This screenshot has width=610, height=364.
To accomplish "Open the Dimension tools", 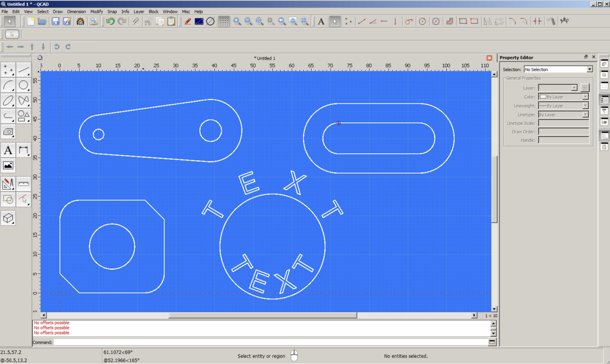I will [23, 150].
